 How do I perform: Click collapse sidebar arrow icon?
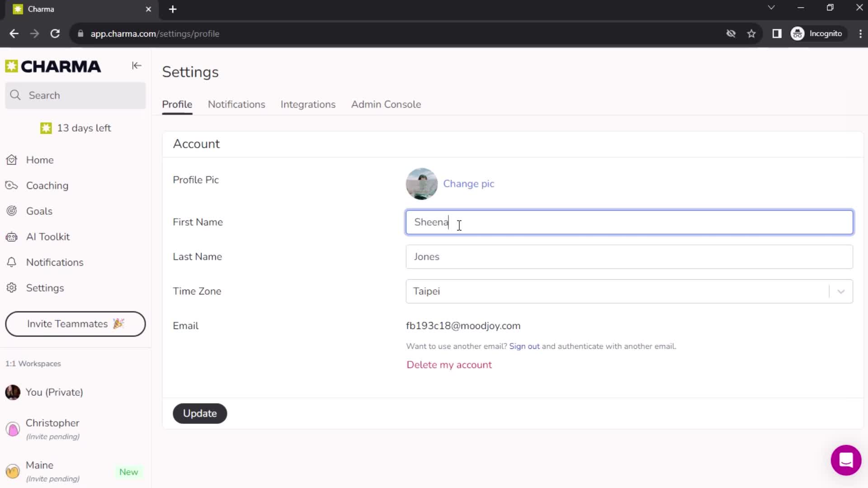[136, 66]
